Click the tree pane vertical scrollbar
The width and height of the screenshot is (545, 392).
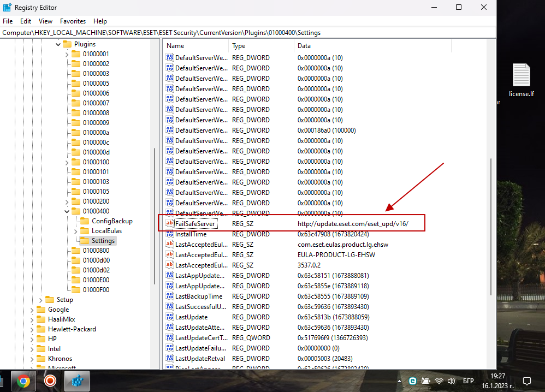point(155,216)
